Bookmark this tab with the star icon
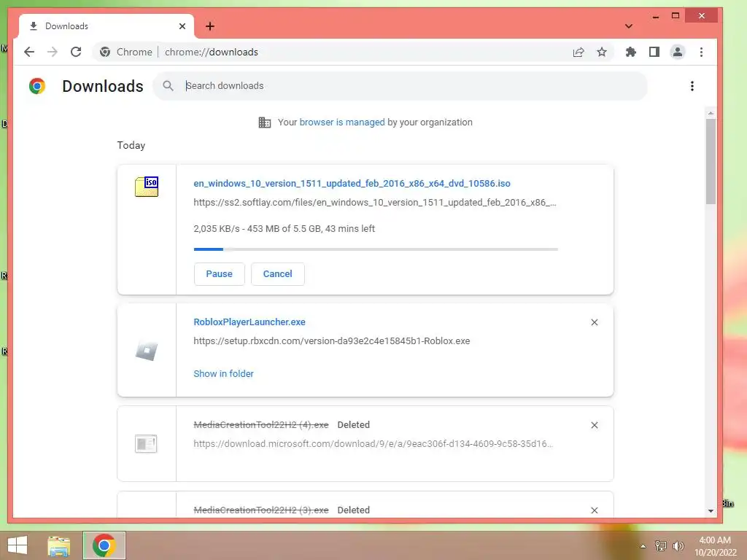 pos(602,52)
